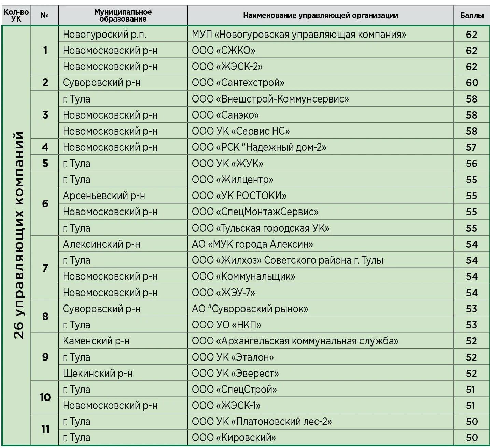Click the «ООО «ЖЭУ-7»» cell
The image size is (490, 448).
tap(321, 293)
